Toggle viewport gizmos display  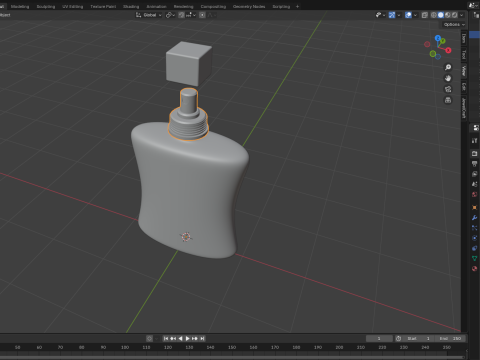pos(392,15)
